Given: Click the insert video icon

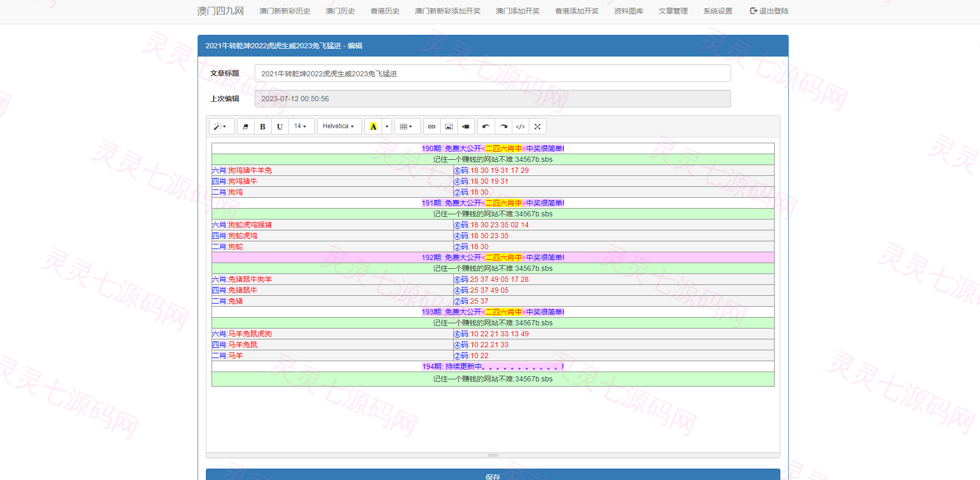Looking at the screenshot, I should 466,127.
